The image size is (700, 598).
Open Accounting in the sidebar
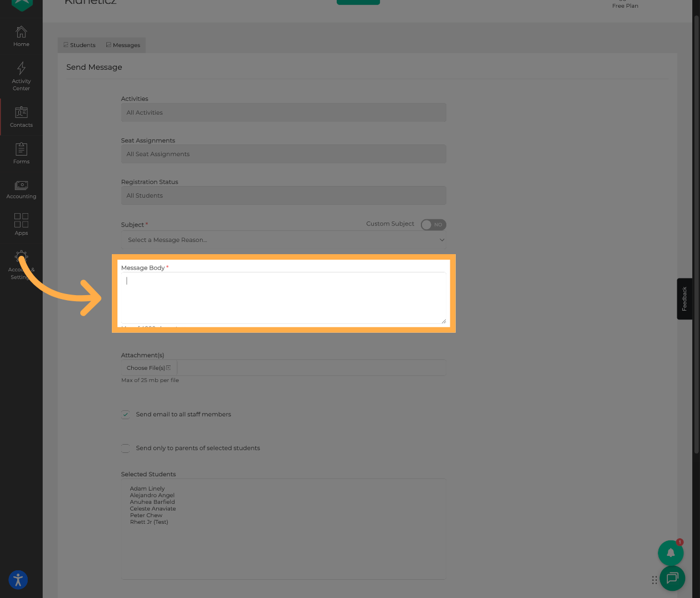(21, 189)
